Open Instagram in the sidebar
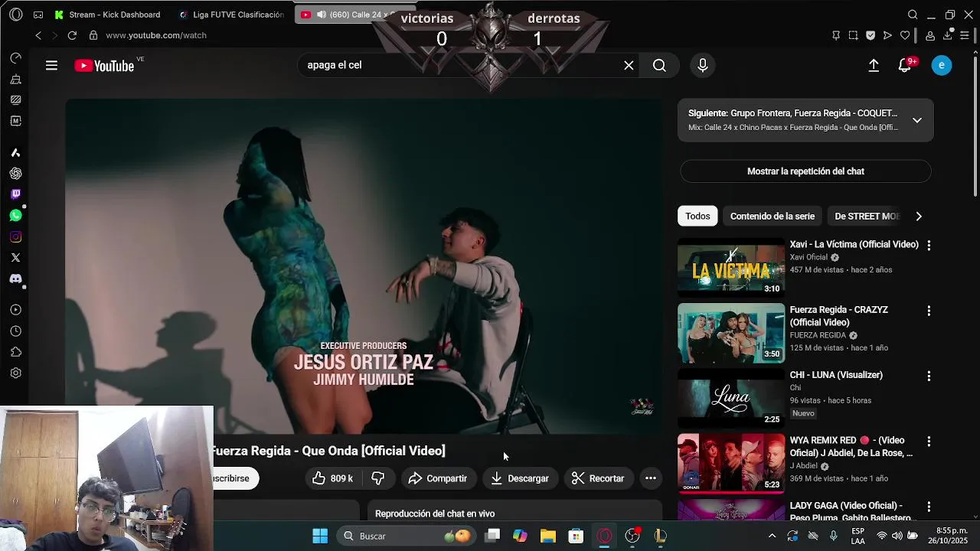 pos(15,237)
